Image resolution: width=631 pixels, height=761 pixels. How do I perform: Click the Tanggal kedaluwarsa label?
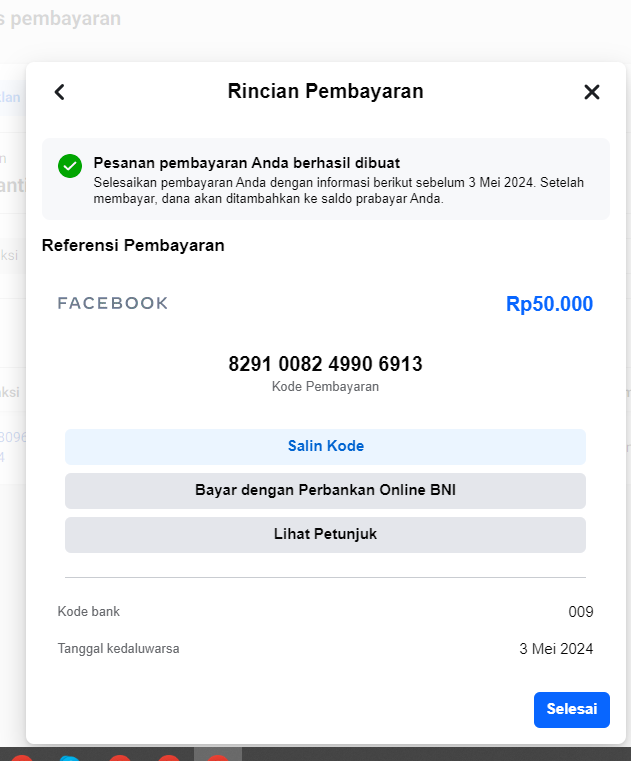118,649
